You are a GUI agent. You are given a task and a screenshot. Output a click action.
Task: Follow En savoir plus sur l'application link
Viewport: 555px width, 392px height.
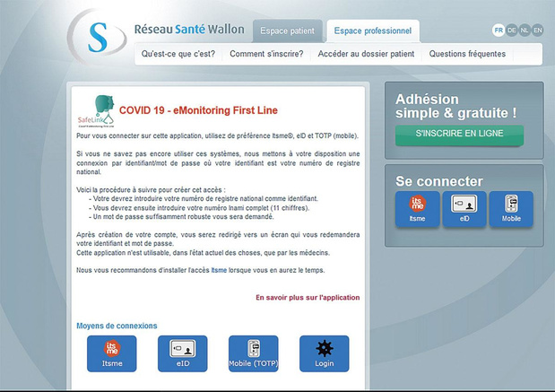click(x=308, y=298)
